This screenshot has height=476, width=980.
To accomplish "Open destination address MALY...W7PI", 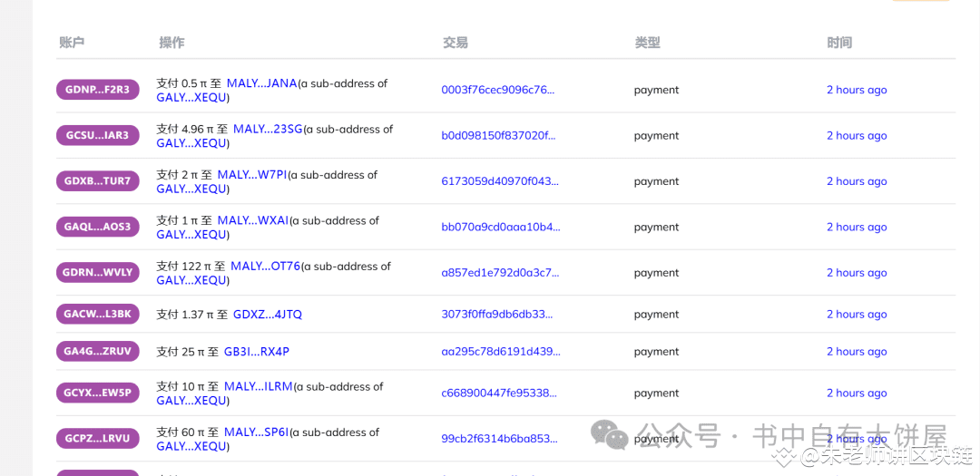I will [x=252, y=175].
